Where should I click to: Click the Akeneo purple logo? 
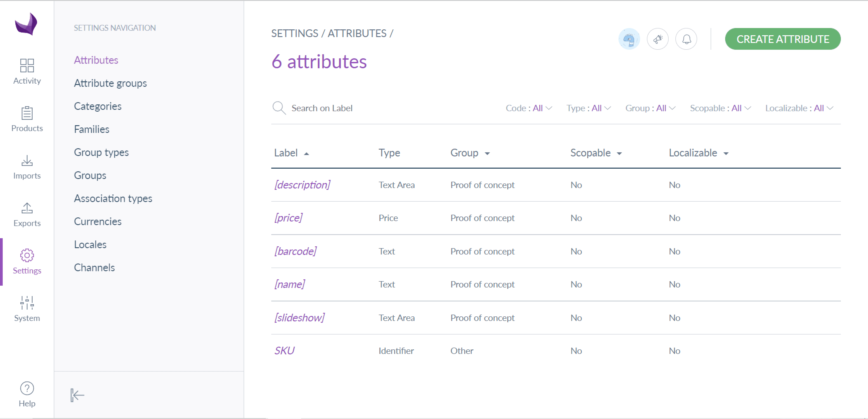(26, 24)
